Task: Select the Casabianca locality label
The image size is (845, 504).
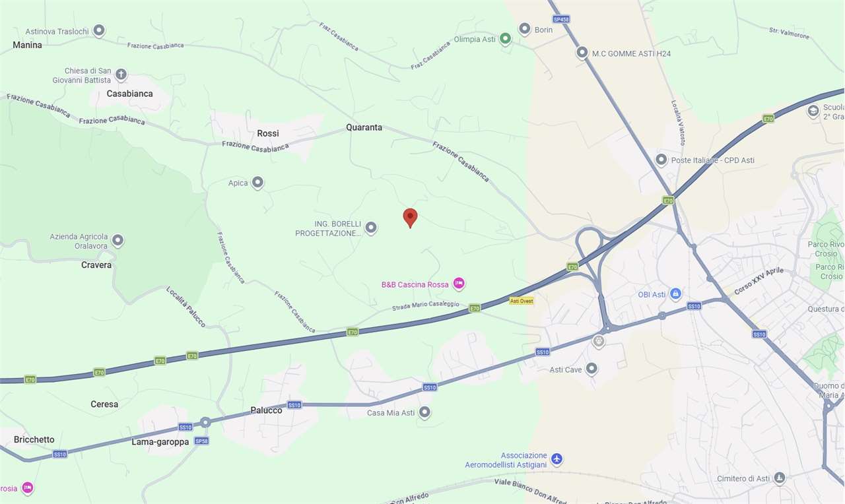Action: pyautogui.click(x=130, y=94)
